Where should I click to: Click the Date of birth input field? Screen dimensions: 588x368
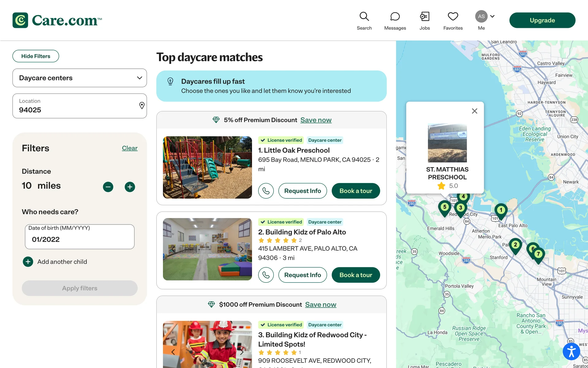80,239
